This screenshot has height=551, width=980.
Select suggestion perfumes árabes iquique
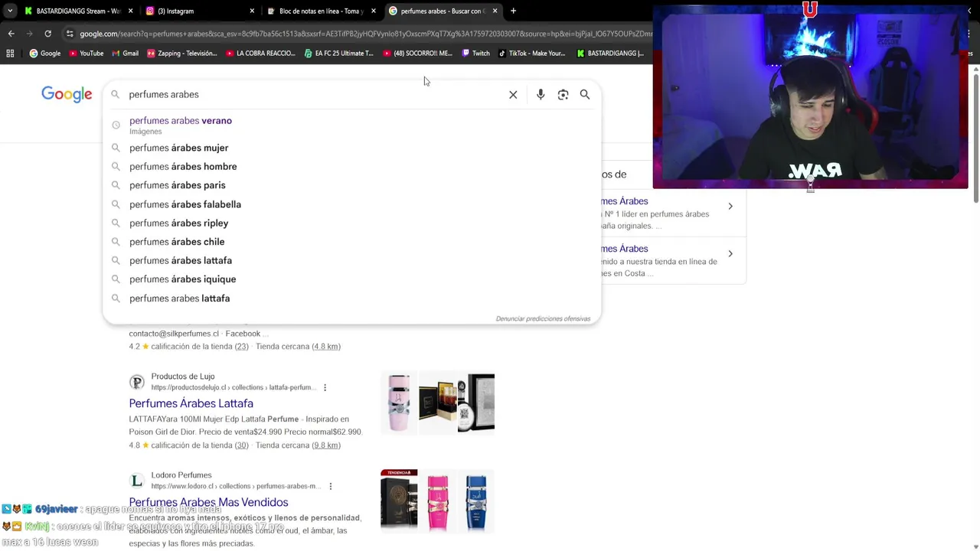pos(351,279)
